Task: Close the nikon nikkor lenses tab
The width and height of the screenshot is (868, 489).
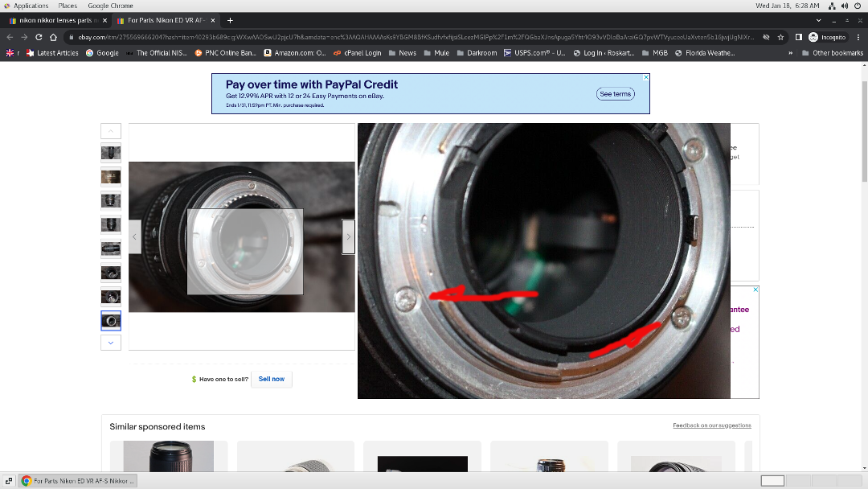Action: [x=104, y=20]
